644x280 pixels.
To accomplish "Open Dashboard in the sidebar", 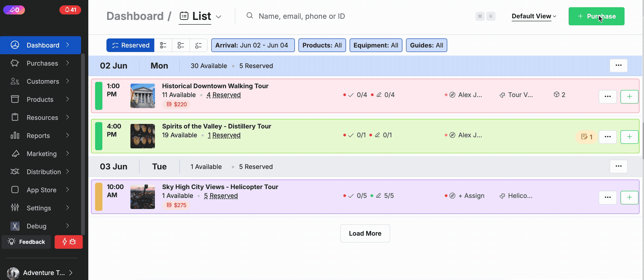I will tap(41, 45).
